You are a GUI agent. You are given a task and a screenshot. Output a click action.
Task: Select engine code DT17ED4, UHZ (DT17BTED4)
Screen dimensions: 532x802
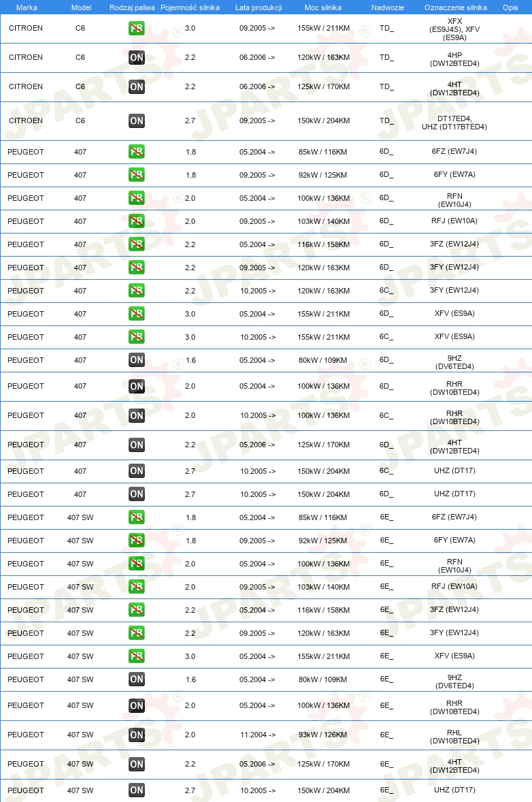(x=454, y=123)
